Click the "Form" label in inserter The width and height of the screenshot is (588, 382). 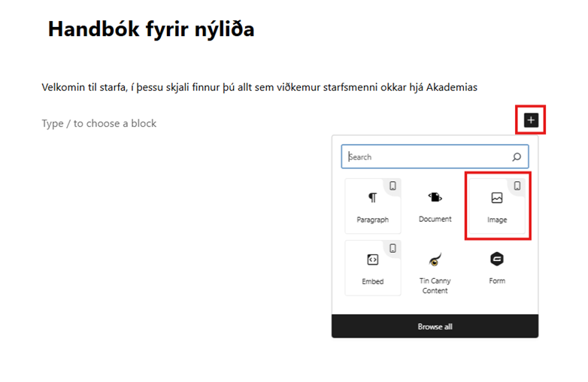click(x=496, y=280)
